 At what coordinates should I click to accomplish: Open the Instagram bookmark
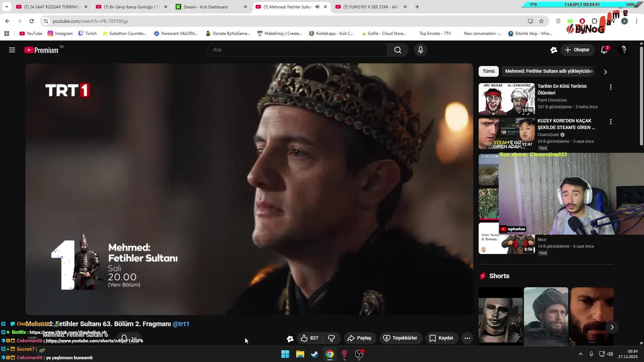tap(60, 34)
